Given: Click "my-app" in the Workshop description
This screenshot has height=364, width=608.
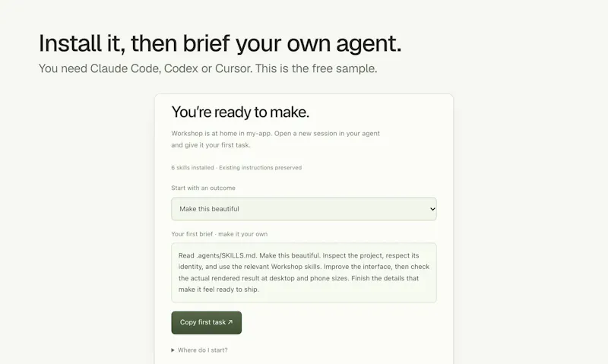Looking at the screenshot, I should (x=258, y=134).
